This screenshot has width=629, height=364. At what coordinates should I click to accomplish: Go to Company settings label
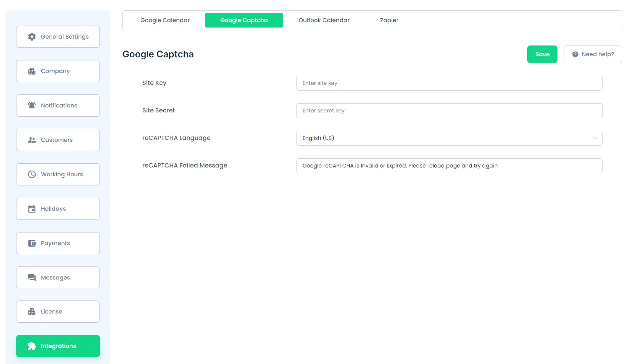[x=55, y=71]
